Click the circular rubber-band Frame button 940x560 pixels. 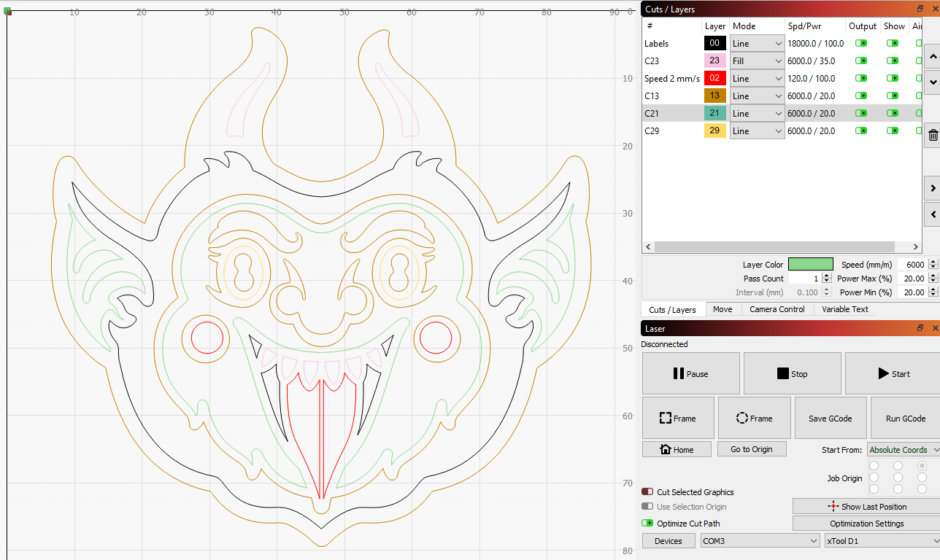(x=754, y=418)
